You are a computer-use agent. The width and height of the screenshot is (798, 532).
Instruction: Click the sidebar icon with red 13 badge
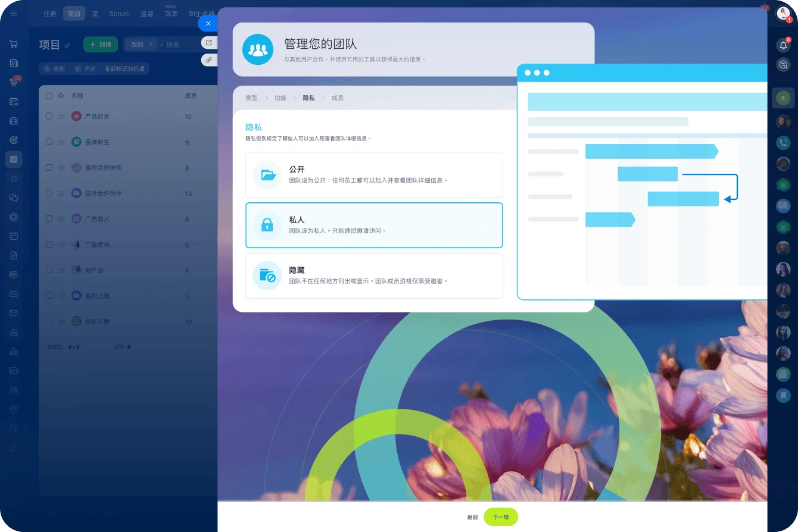pos(14,82)
